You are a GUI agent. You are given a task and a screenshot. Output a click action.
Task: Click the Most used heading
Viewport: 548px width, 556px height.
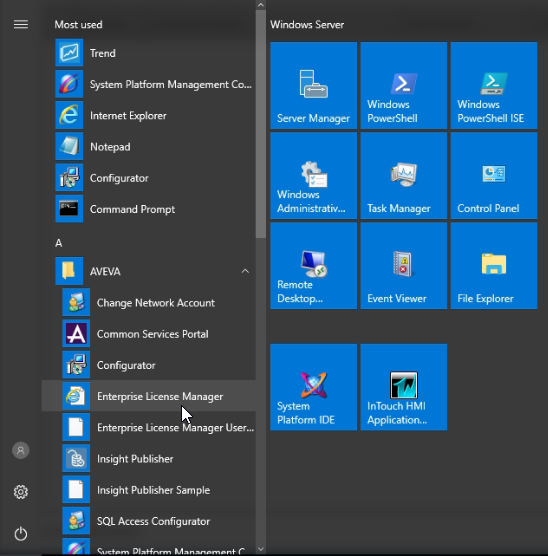(x=78, y=24)
